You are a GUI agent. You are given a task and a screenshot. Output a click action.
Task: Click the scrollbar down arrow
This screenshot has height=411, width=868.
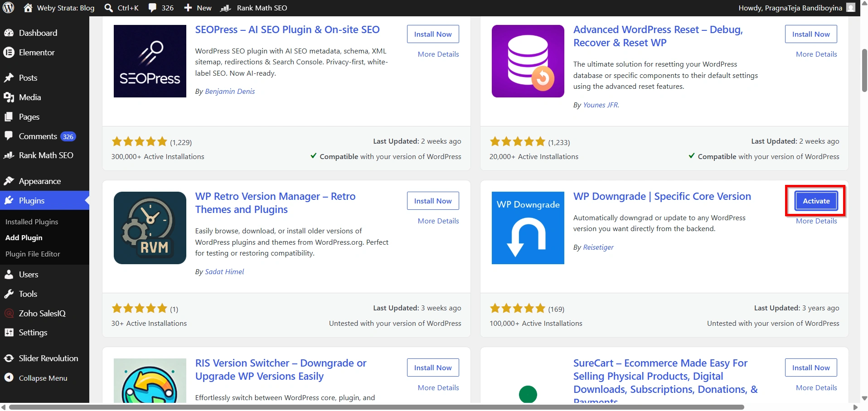(x=864, y=398)
